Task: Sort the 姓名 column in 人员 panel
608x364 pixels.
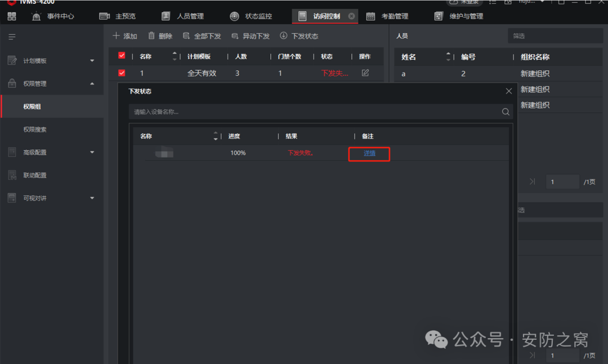Action: pyautogui.click(x=448, y=57)
